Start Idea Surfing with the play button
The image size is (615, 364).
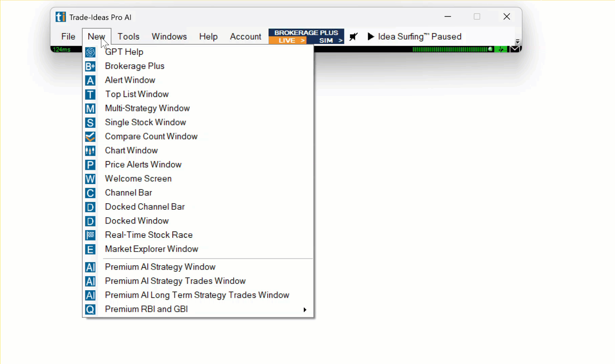371,37
